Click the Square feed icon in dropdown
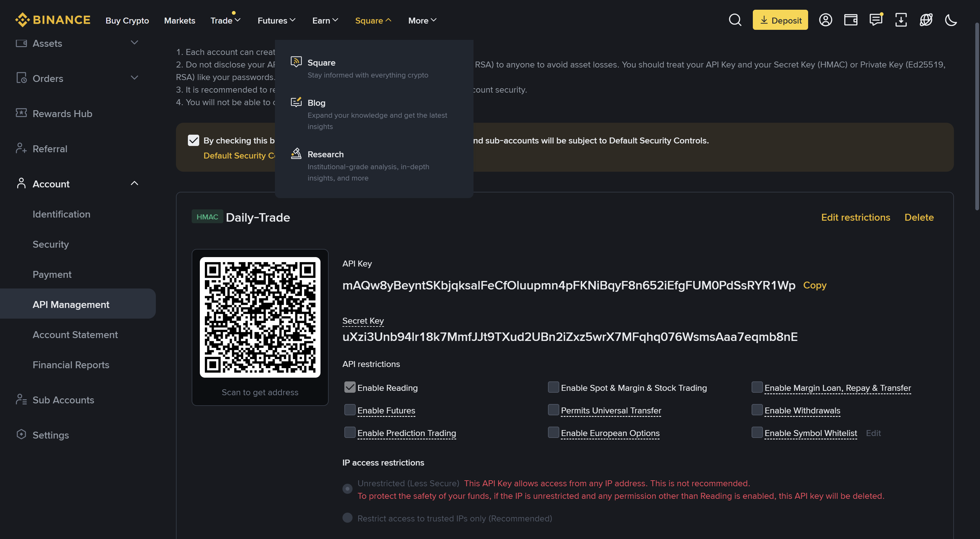Screen dimensions: 980x539 [x=296, y=62]
